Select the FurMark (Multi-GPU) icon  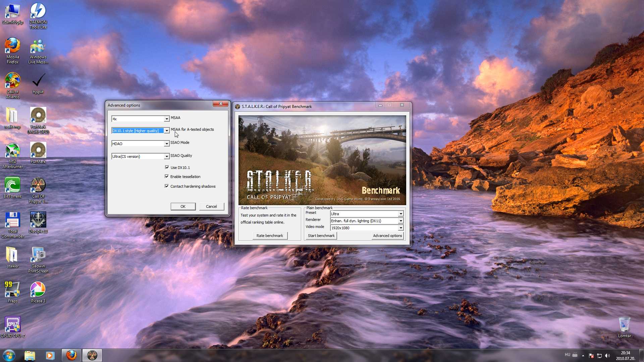[x=38, y=121]
